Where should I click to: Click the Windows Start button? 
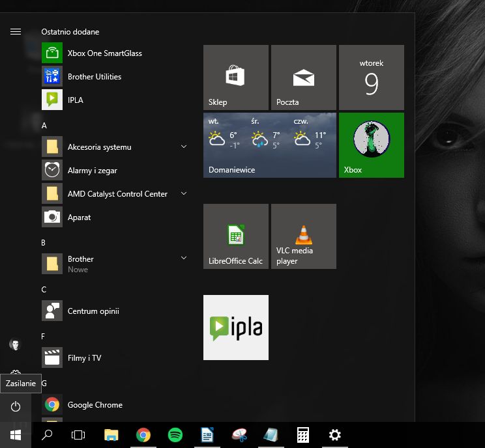pos(15,435)
